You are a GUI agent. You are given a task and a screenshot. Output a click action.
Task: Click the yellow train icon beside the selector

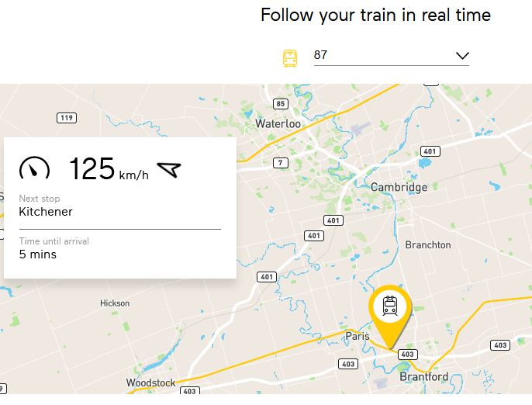click(x=290, y=58)
